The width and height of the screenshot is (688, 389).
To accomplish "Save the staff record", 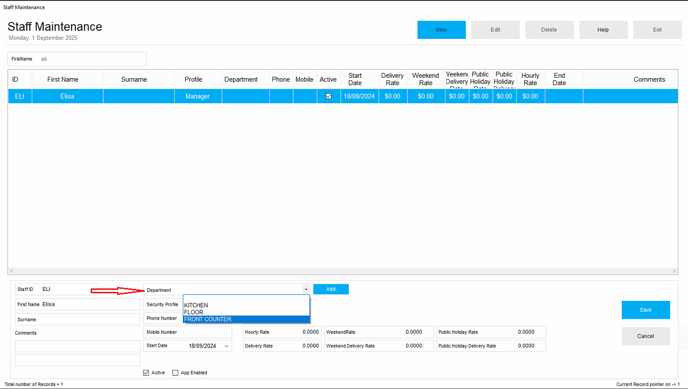I will point(645,310).
